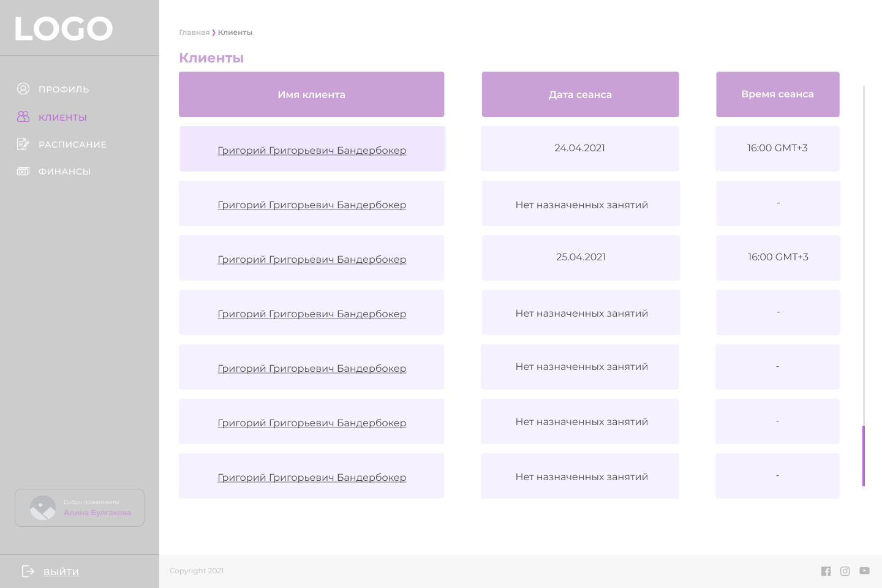The height and width of the screenshot is (588, 882).
Task: Open the Instagram icon in footer
Action: (845, 571)
